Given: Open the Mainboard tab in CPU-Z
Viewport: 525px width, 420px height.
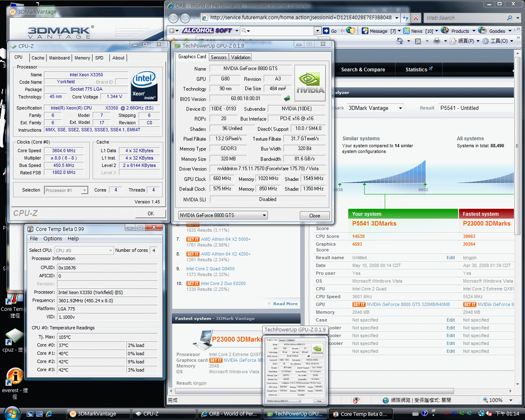Looking at the screenshot, I should (59, 58).
